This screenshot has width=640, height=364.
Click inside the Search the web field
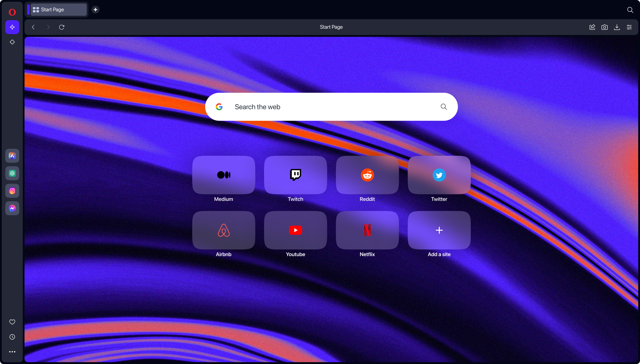(330, 107)
